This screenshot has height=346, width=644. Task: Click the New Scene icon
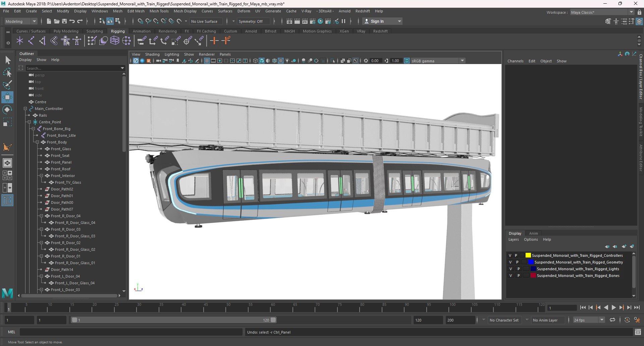click(49, 21)
